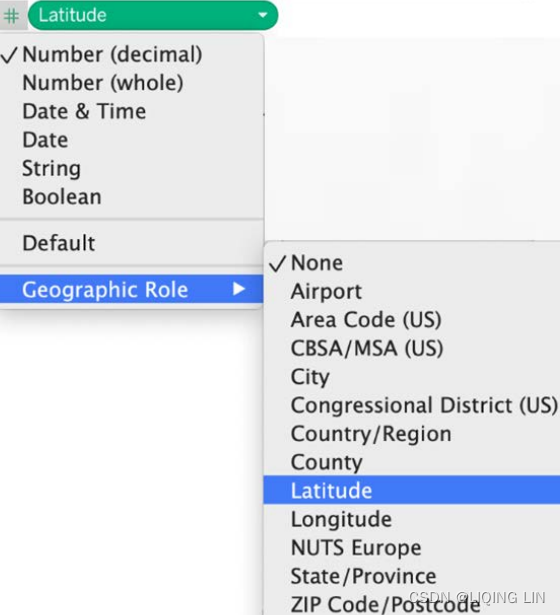Click the number type hash icon
Viewport: 560px width, 615px height.
coord(11,16)
